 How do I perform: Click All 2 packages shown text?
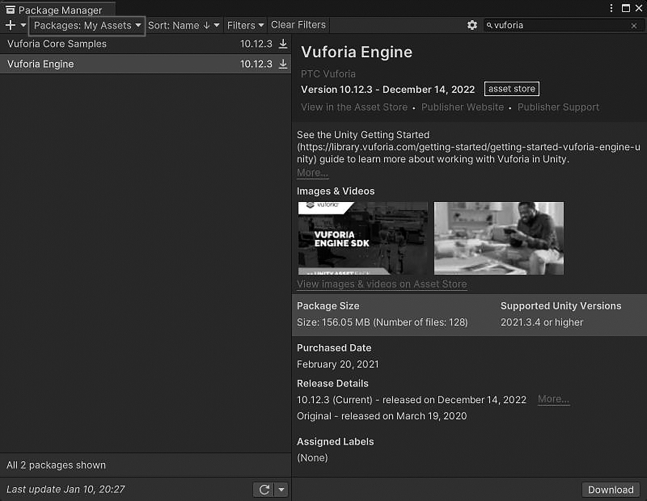click(x=56, y=465)
